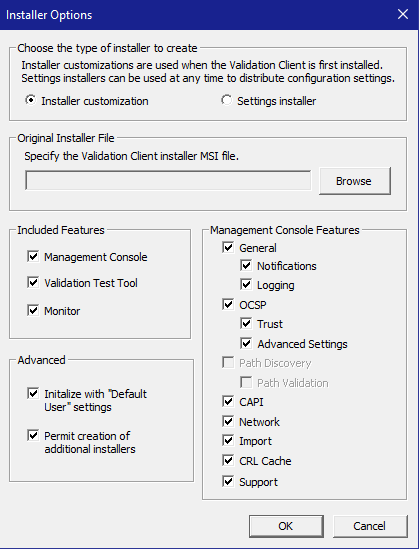Uncheck the Notifications checkbox
This screenshot has width=419, height=549.
[246, 266]
